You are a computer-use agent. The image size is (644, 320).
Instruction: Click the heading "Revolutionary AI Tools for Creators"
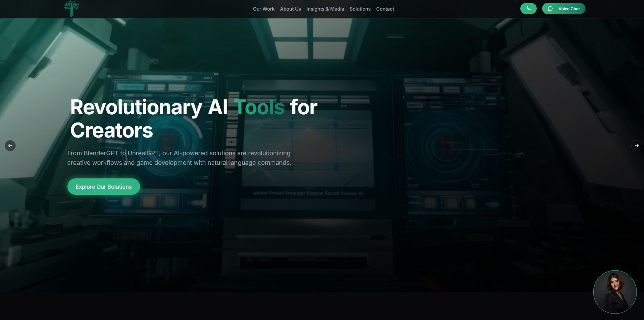194,119
